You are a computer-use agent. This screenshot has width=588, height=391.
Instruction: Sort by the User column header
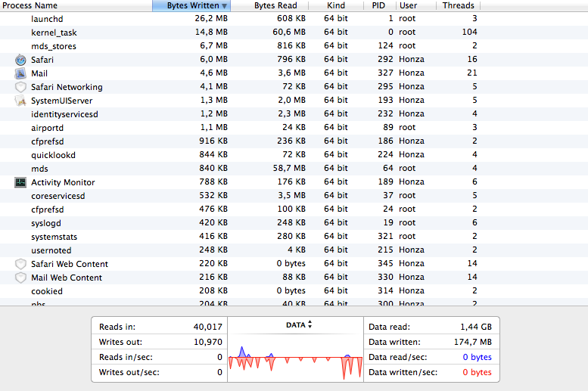(x=416, y=5)
